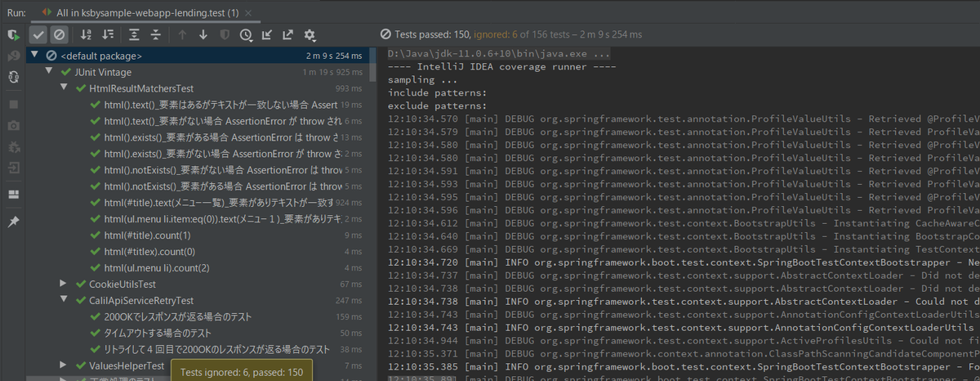Click 'IntelliJ IDEA coverage runner' console line
The width and height of the screenshot is (980, 381).
[501, 67]
